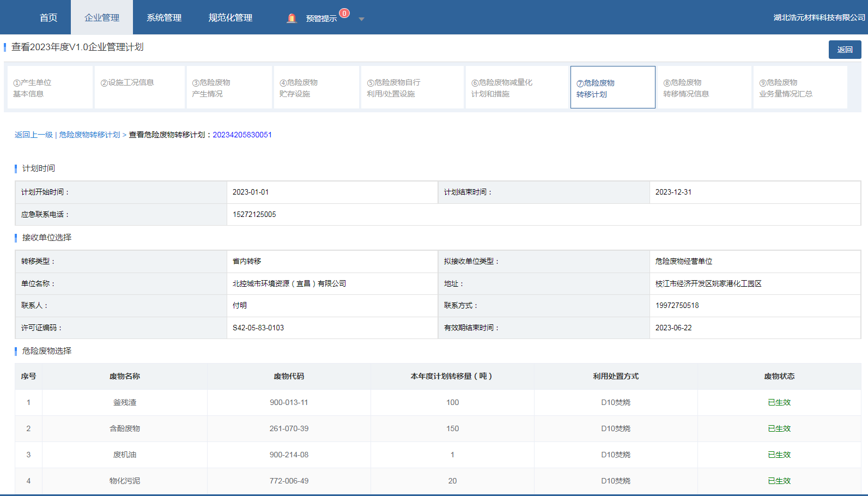Click the warning alarm bell icon
Screen dimensions: 868x496
(x=292, y=18)
